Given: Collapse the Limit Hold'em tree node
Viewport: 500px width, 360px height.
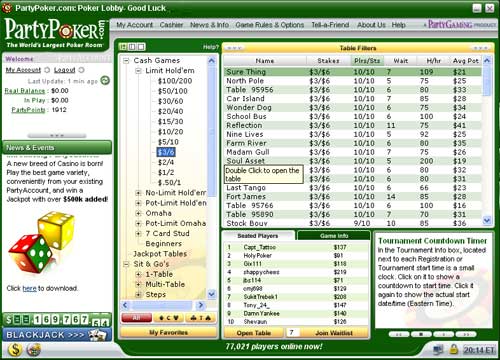Looking at the screenshot, I should point(138,71).
